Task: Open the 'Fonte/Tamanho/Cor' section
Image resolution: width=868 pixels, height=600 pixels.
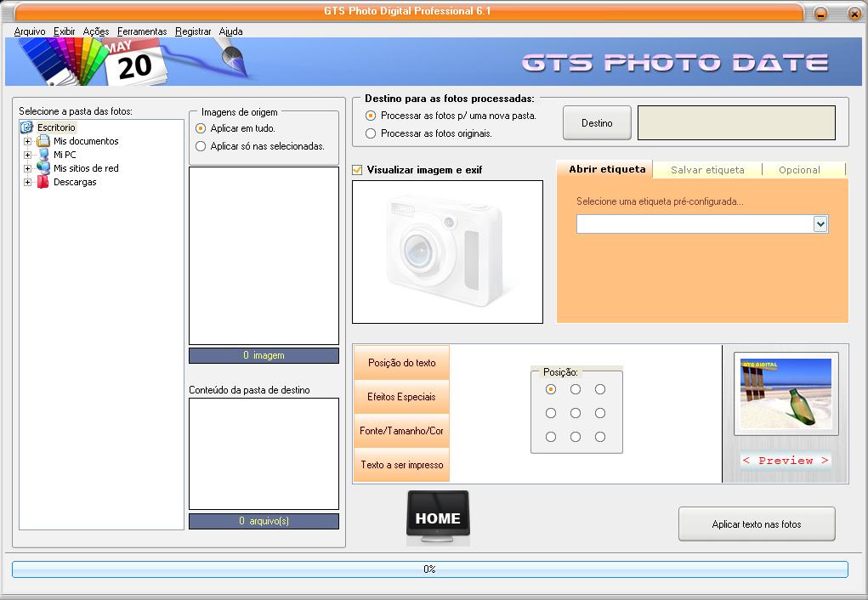Action: 401,431
